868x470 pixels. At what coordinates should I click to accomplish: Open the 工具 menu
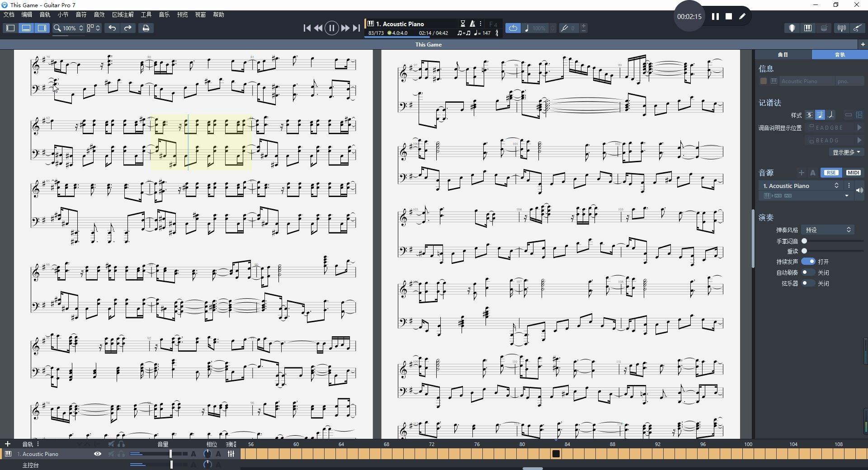[x=146, y=14]
